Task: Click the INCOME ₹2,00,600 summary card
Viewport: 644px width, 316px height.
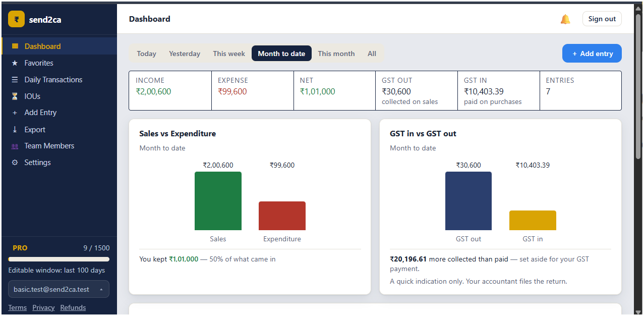Action: point(170,90)
